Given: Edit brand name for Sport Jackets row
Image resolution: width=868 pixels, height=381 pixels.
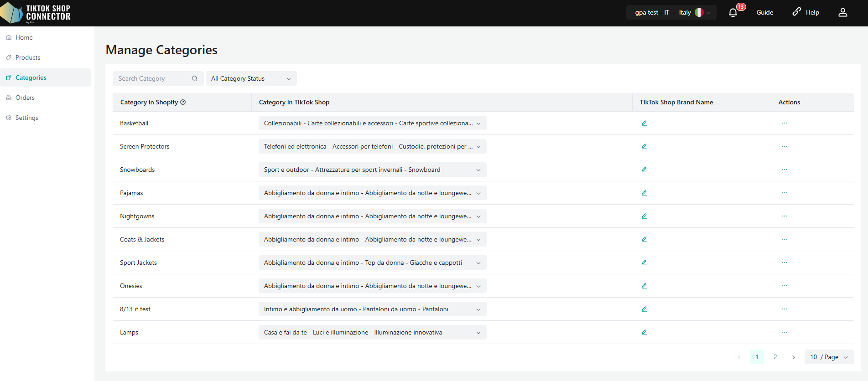Looking at the screenshot, I should click(x=645, y=263).
